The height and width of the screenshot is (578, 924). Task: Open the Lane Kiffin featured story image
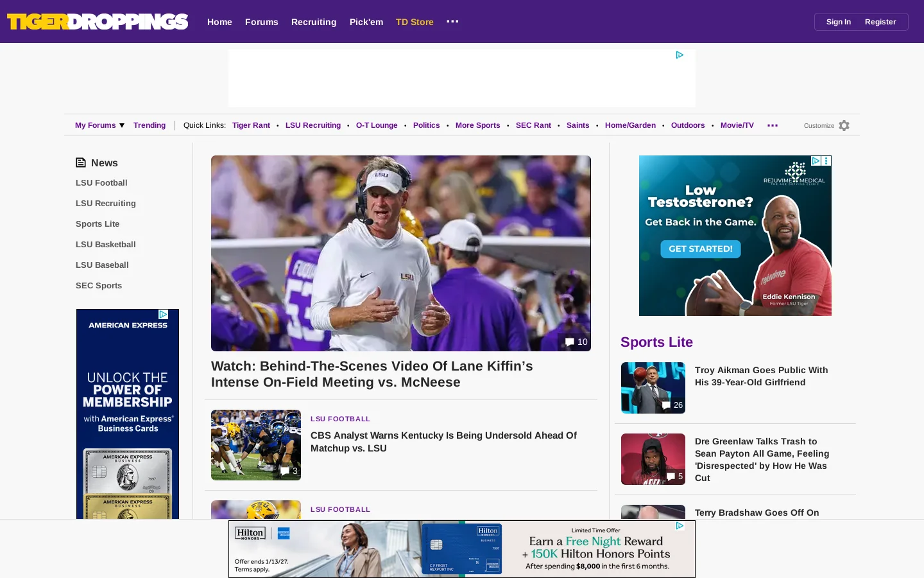click(401, 253)
